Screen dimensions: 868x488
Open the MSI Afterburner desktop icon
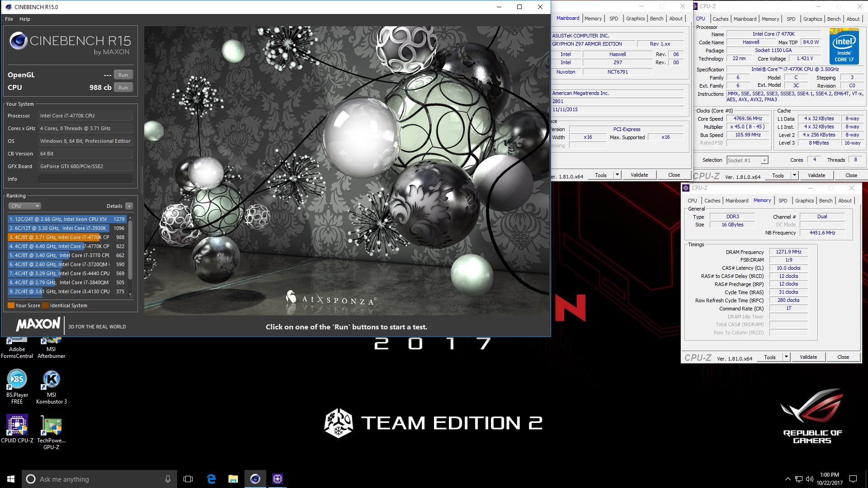[x=51, y=348]
